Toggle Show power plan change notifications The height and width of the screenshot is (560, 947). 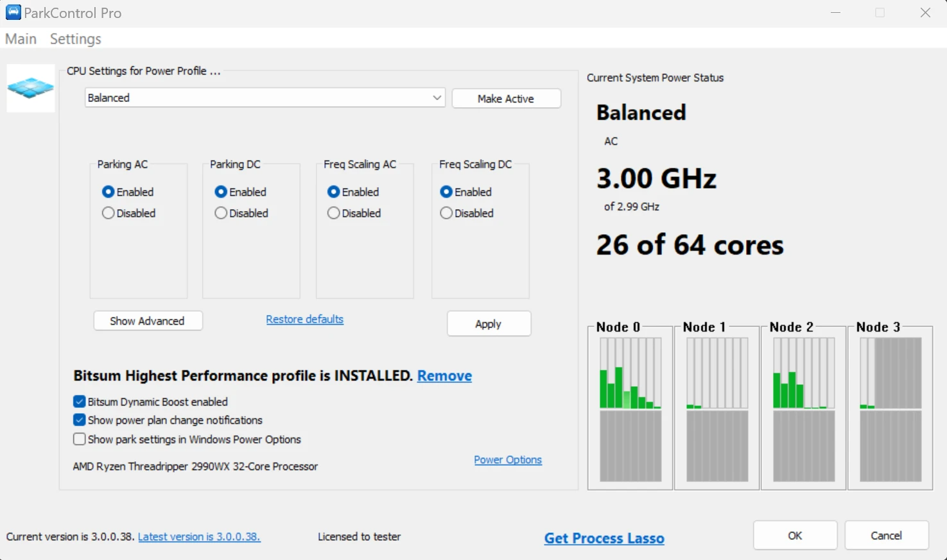pyautogui.click(x=80, y=420)
